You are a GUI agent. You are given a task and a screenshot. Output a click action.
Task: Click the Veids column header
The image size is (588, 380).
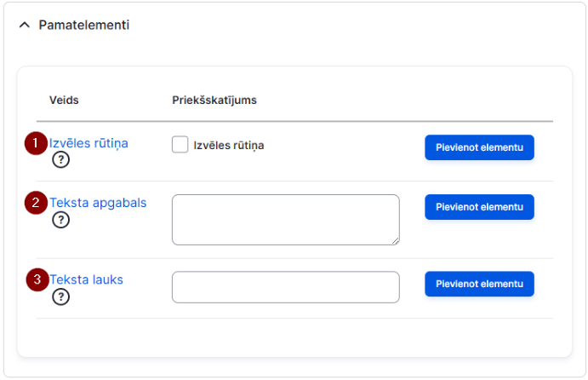[x=64, y=101]
